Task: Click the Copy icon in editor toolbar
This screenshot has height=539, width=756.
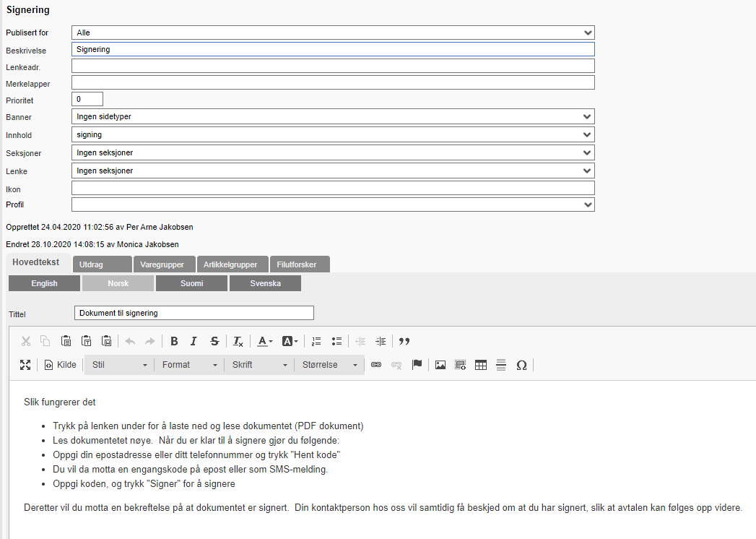Action: (x=45, y=341)
